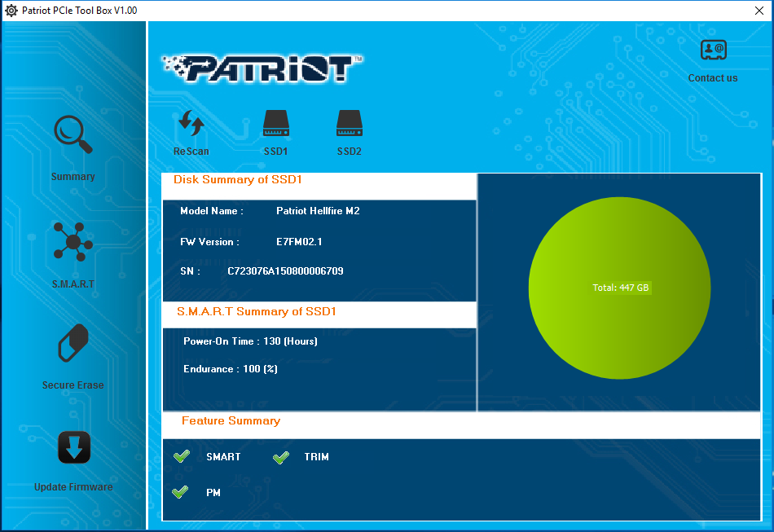Click the Update Firmware label

coord(73,487)
